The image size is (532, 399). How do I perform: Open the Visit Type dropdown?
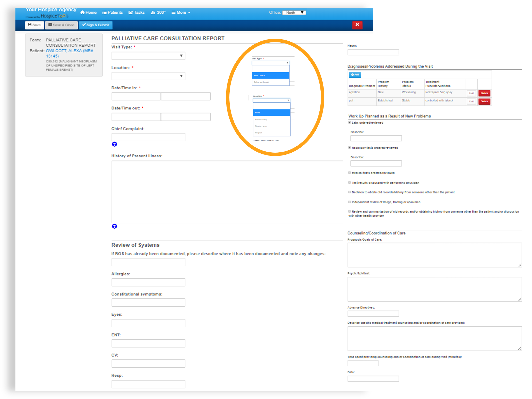[148, 56]
